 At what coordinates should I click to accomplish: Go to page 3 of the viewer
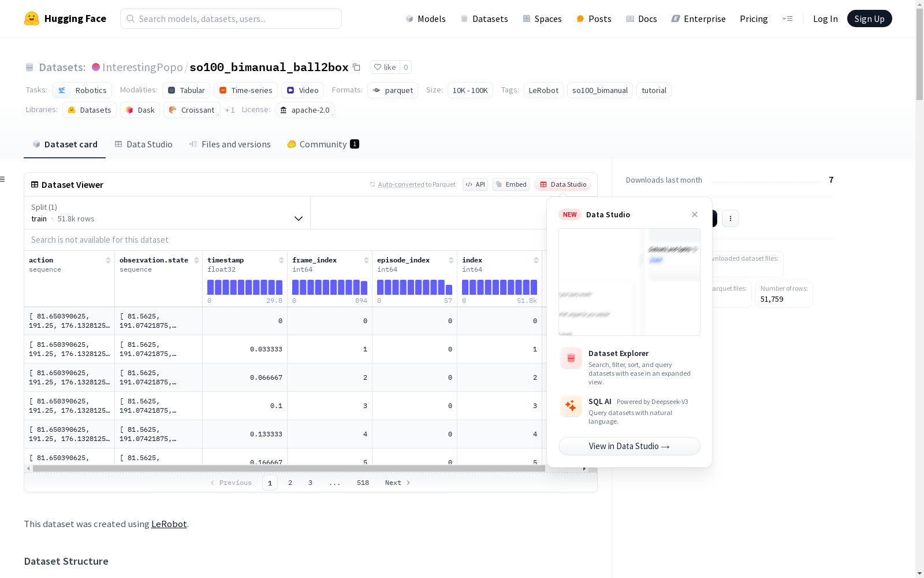pyautogui.click(x=310, y=483)
